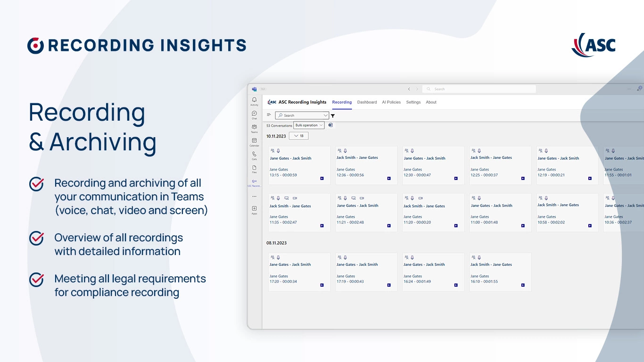Click the microphone icon on the 13:15 card
The image size is (644, 362).
(278, 151)
